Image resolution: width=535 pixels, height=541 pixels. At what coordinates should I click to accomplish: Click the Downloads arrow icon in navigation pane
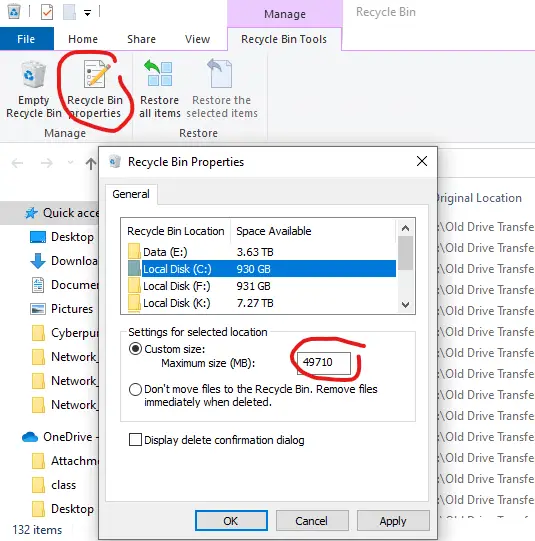38,261
